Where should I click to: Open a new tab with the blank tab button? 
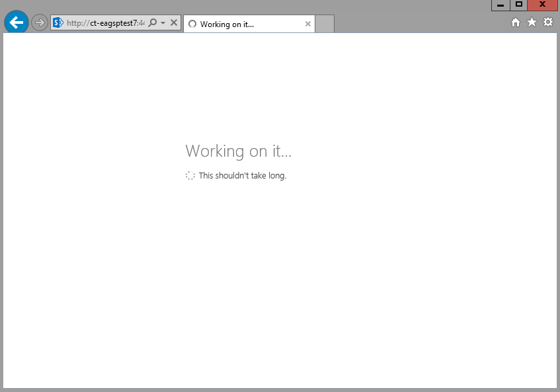click(x=325, y=24)
